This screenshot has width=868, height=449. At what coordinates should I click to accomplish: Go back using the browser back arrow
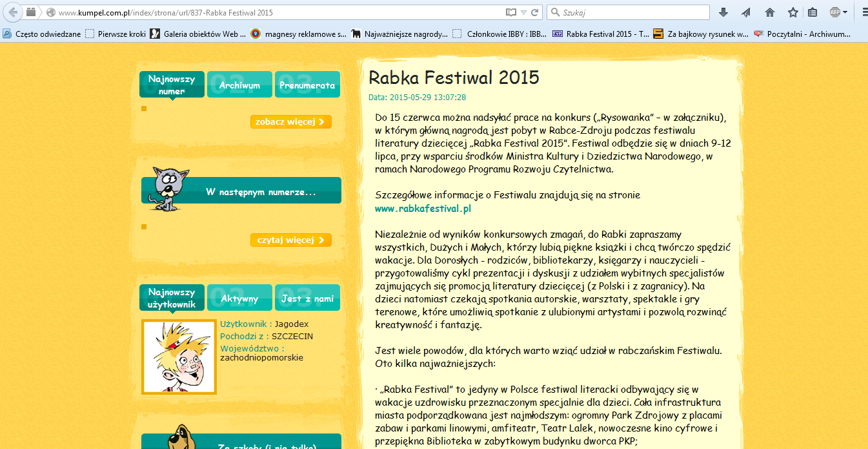coord(12,12)
